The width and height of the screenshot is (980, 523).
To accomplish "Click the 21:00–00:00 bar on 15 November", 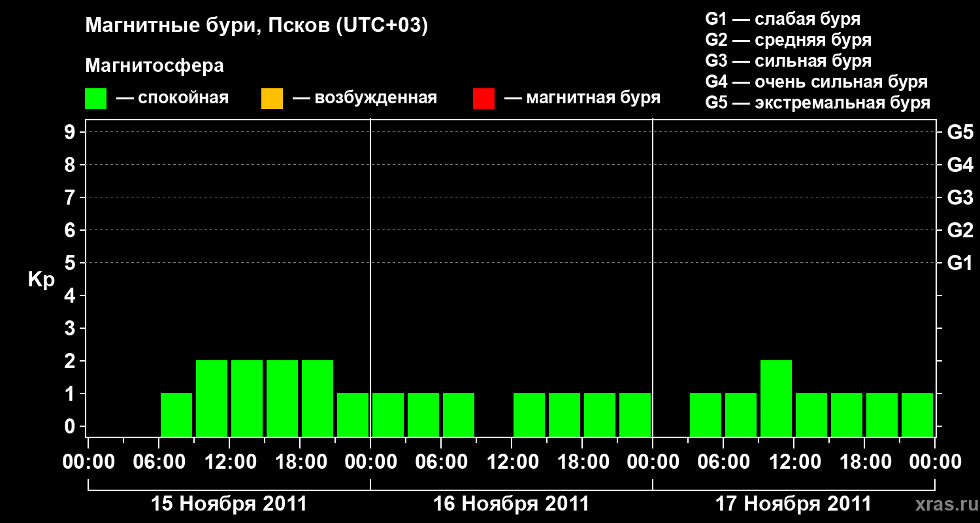I will click(x=353, y=414).
